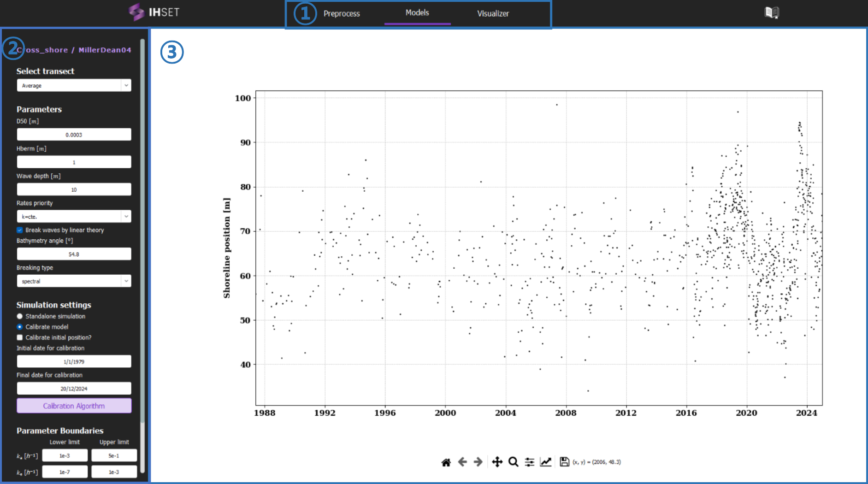868x484 pixels.
Task: Open the documentation book icon
Action: click(x=771, y=12)
